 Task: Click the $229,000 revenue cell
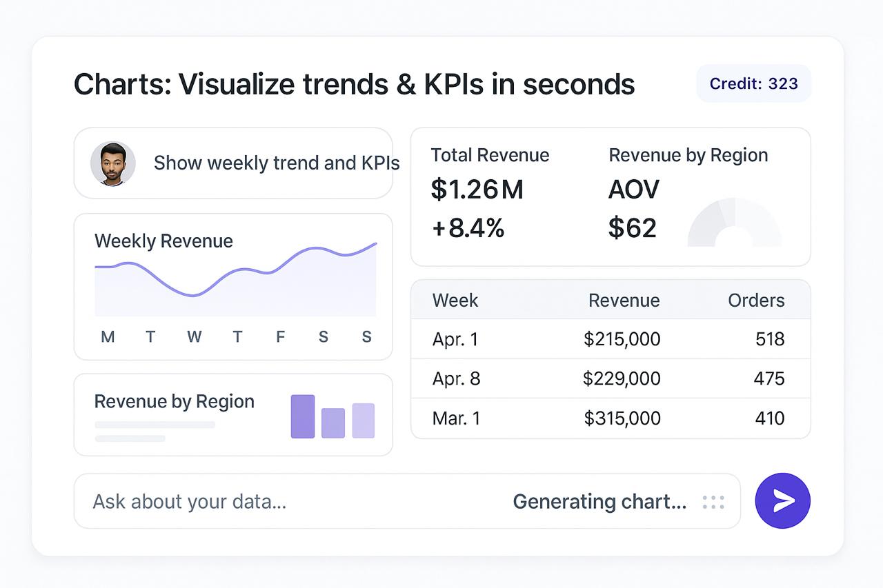(x=622, y=378)
